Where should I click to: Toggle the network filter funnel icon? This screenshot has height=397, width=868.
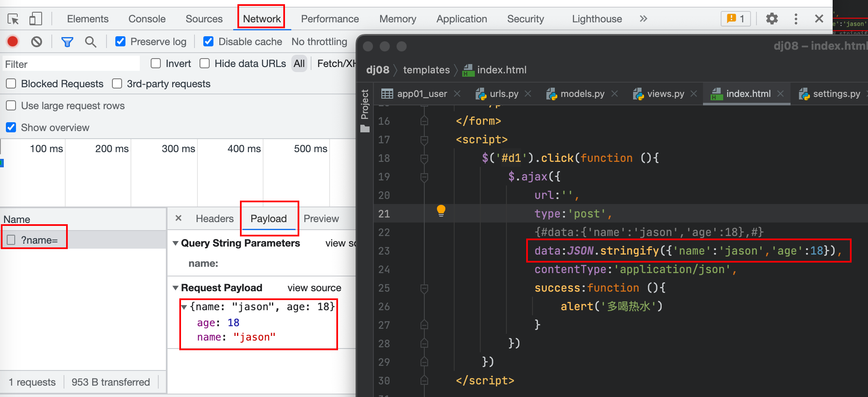click(67, 42)
